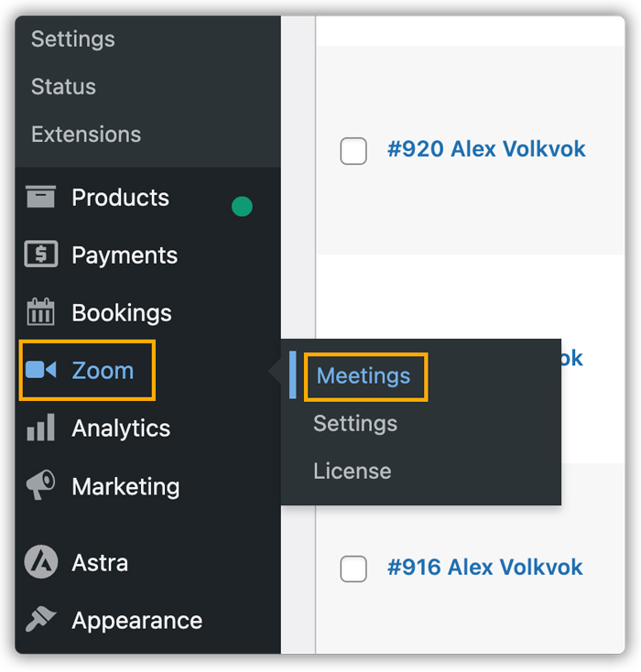Tick the checkbox for order #920
The image size is (641, 672).
point(353,150)
